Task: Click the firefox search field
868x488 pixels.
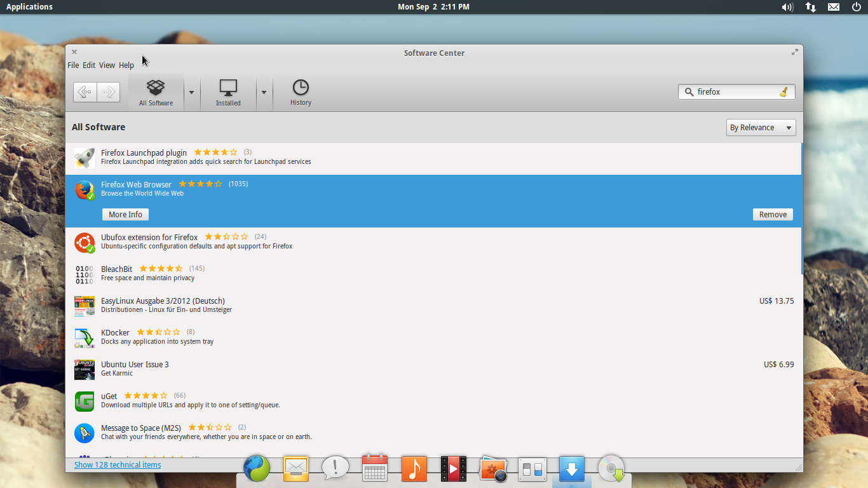Action: 736,91
